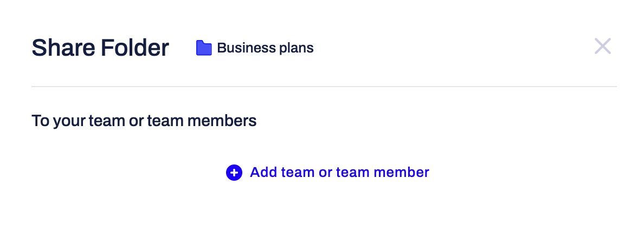Click the blue plus circle icon
This screenshot has height=237, width=644.
click(234, 173)
